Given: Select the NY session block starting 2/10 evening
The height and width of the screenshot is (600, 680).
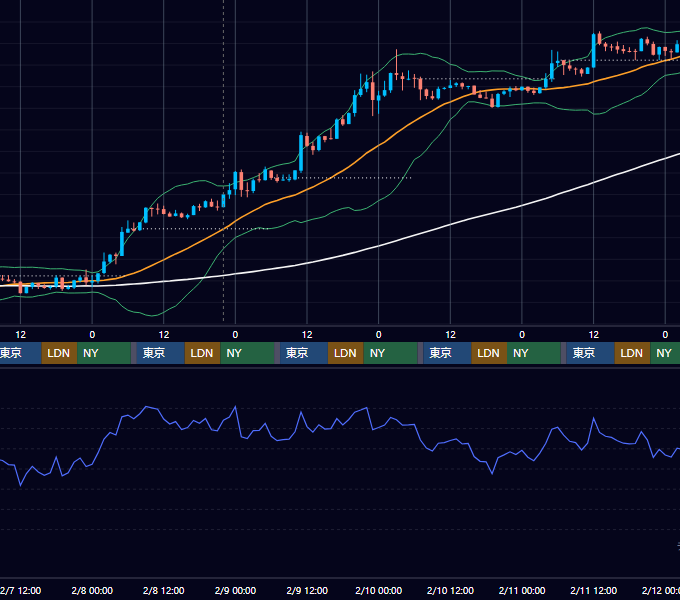Looking at the screenshot, I should [534, 353].
